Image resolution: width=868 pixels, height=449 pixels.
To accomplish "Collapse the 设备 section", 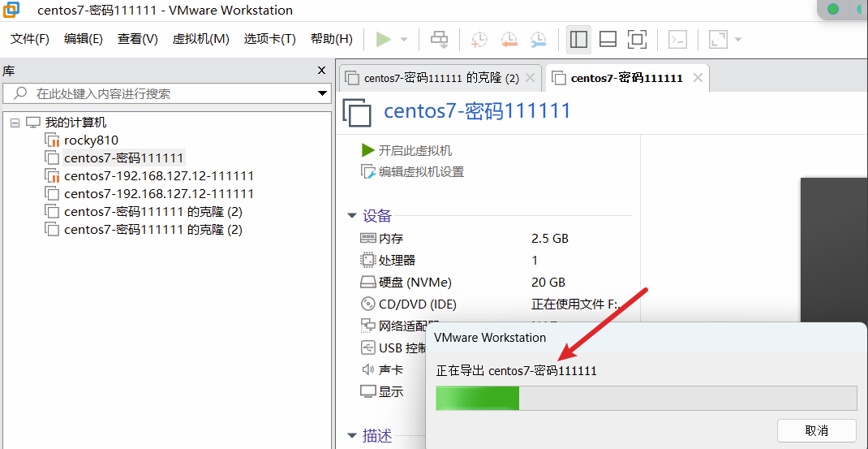I will point(352,216).
